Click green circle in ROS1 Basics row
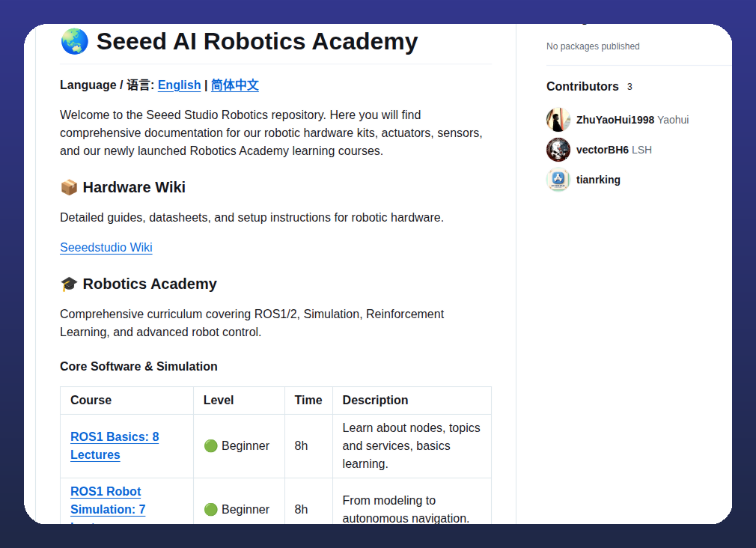 210,445
